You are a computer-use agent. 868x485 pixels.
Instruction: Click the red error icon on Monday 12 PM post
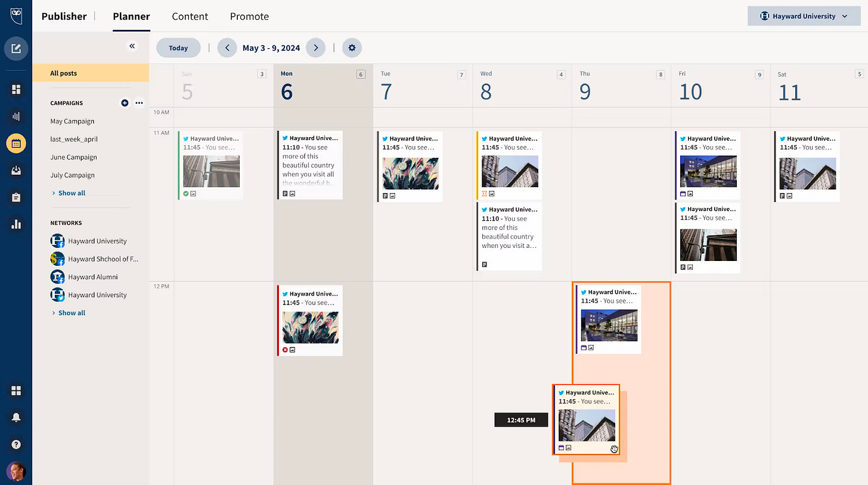pyautogui.click(x=285, y=350)
